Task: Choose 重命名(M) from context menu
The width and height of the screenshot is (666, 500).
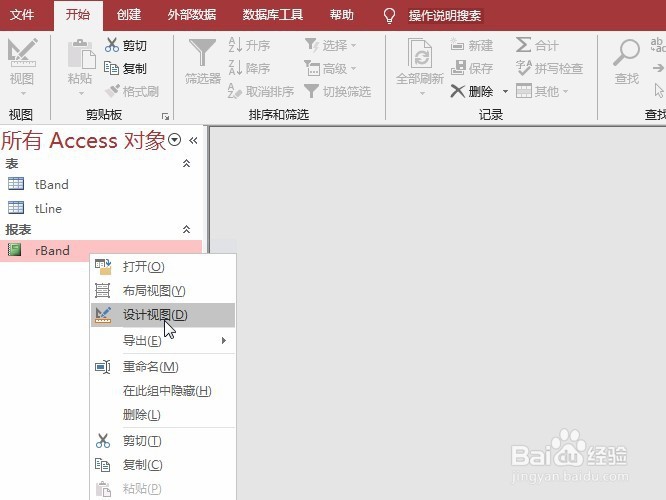Action: click(x=163, y=367)
